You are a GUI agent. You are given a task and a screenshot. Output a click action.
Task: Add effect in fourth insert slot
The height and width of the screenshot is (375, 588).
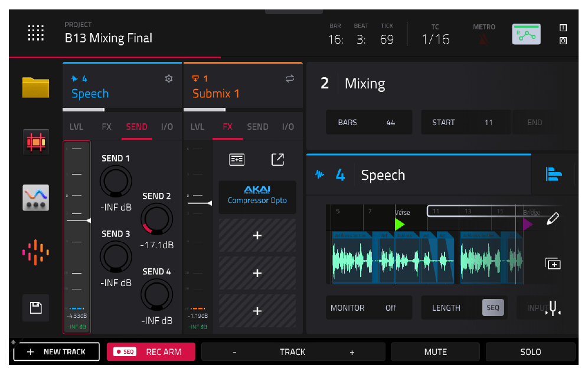257,311
